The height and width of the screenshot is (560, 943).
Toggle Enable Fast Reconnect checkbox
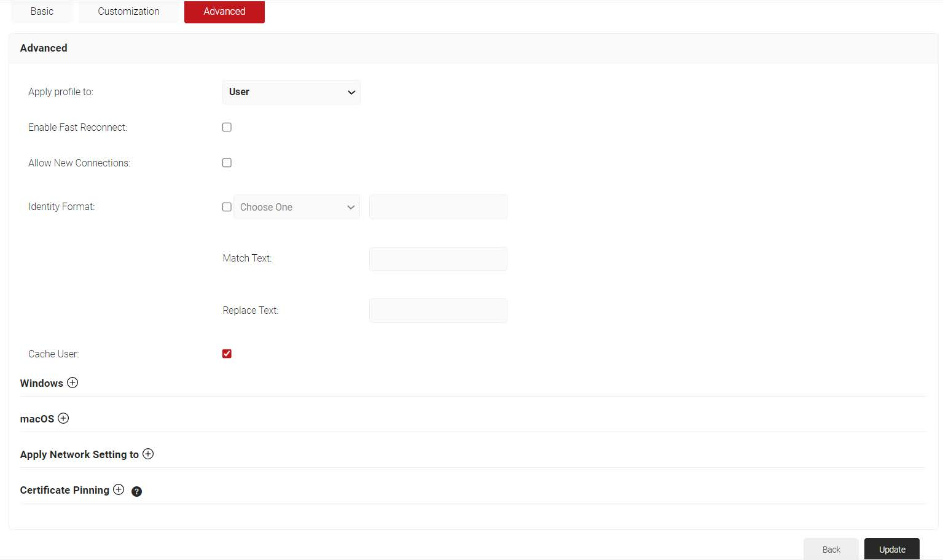tap(227, 127)
